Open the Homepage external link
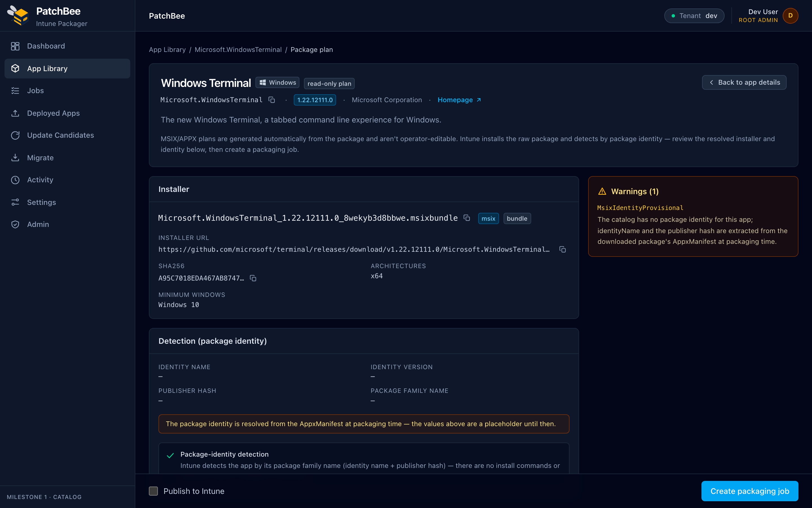The image size is (812, 508). pyautogui.click(x=459, y=100)
